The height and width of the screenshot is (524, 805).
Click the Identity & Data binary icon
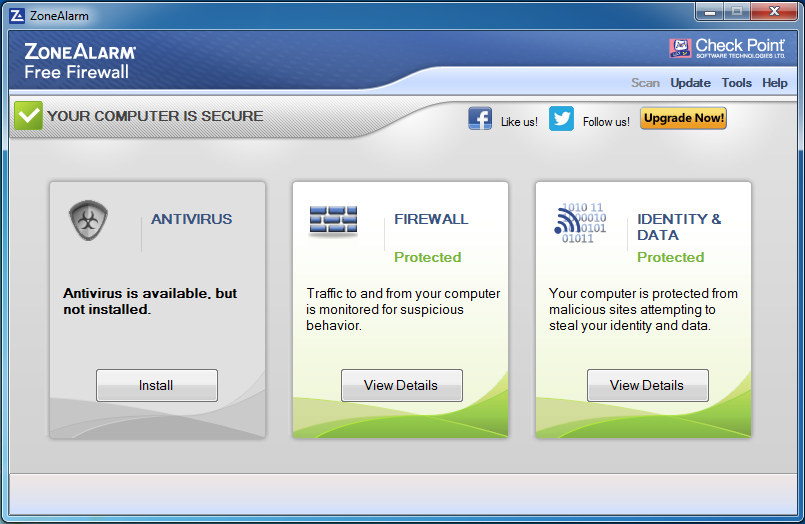click(x=580, y=223)
